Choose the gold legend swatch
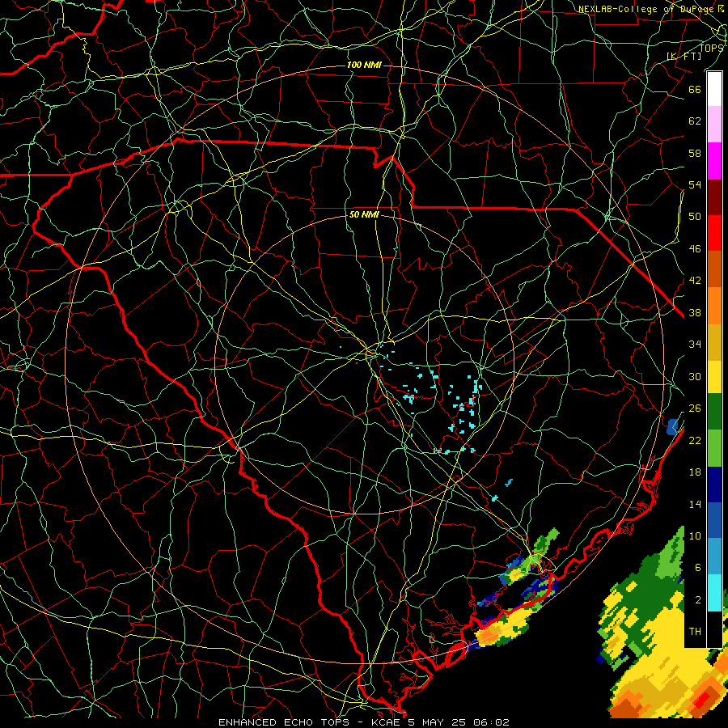The width and height of the screenshot is (728, 728). pos(714,342)
